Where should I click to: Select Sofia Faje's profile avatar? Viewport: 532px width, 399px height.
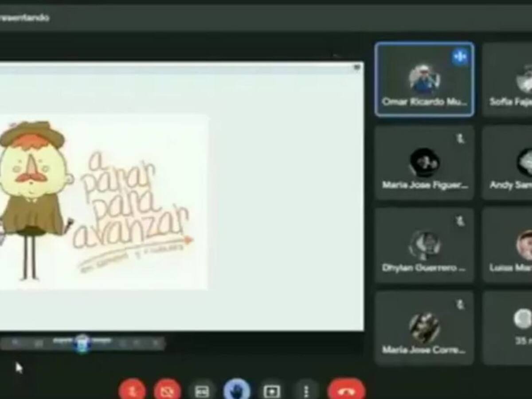[524, 79]
